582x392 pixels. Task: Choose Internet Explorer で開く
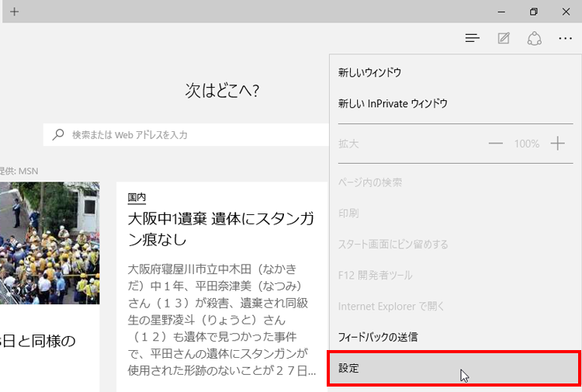click(x=392, y=306)
